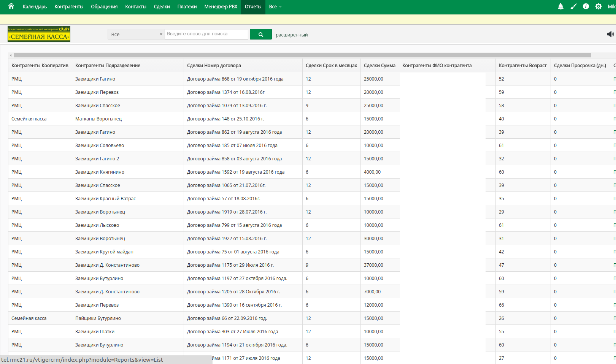Open the Календарь menu
The height and width of the screenshot is (364, 616).
click(35, 6)
